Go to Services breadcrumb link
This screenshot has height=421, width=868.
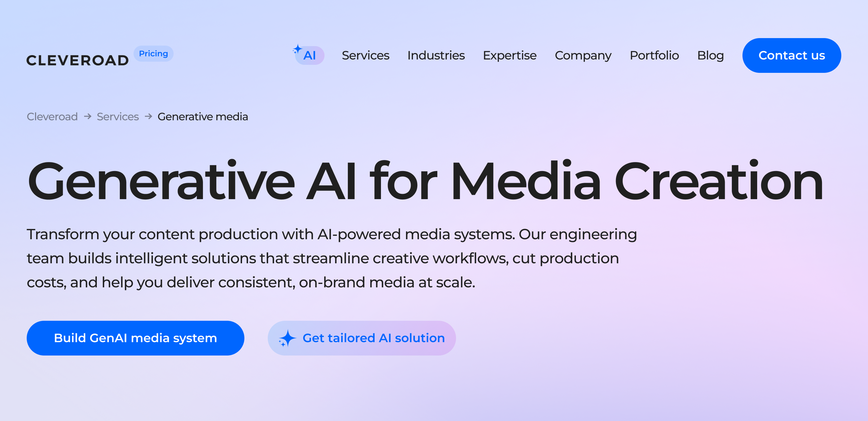coord(118,117)
